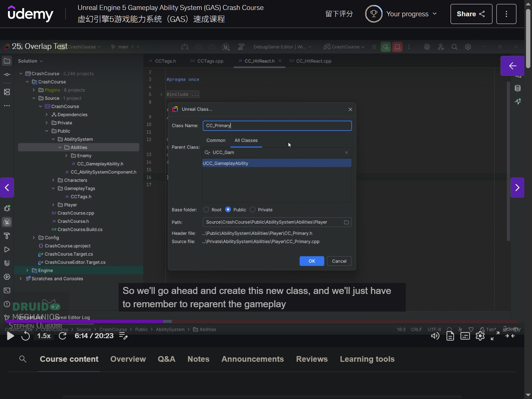Open Rider Explorer folder icon in left sidebar
The height and width of the screenshot is (399, 532).
coord(7,61)
